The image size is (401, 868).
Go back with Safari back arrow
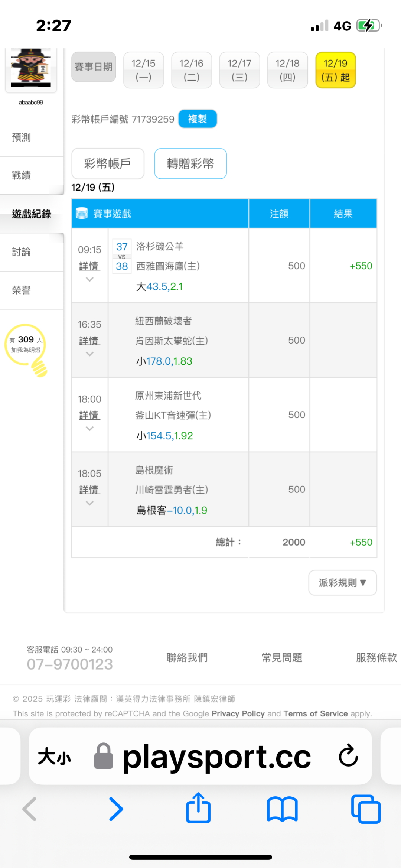click(30, 809)
